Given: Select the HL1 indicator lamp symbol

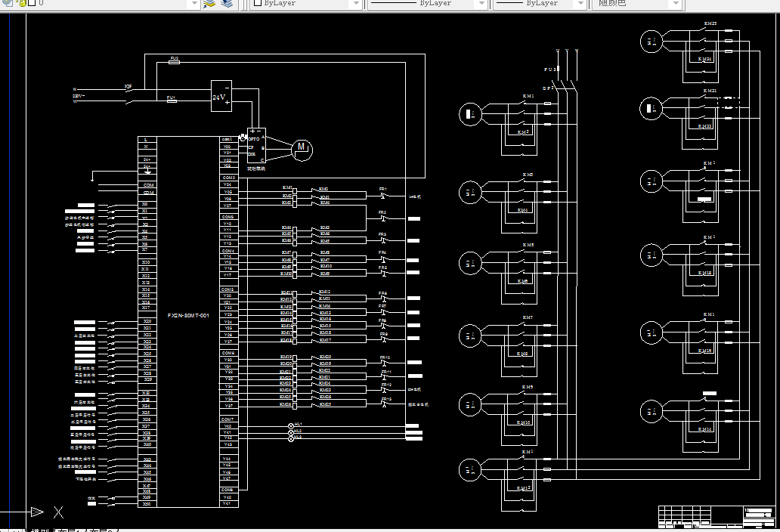Looking at the screenshot, I should [291, 426].
